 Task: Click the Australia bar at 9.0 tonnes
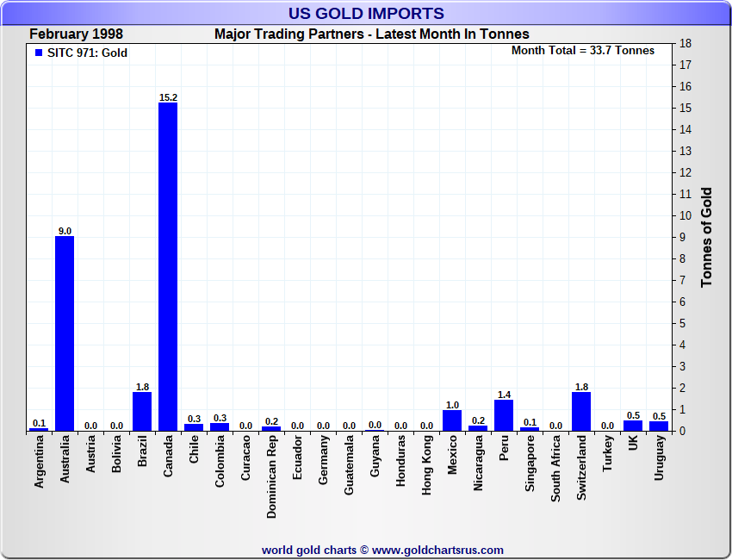[x=65, y=333]
